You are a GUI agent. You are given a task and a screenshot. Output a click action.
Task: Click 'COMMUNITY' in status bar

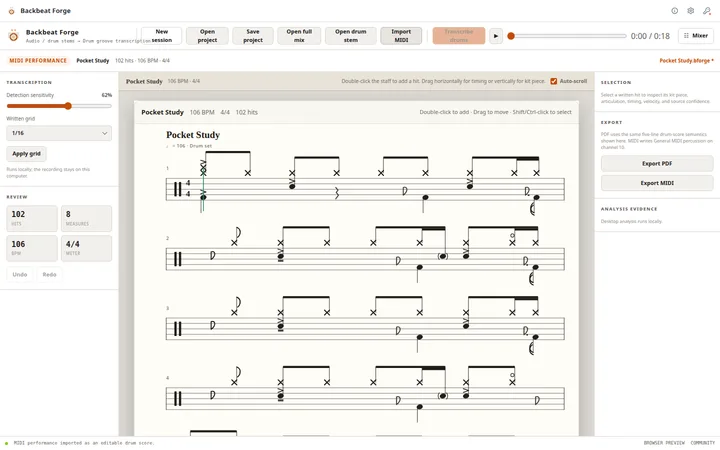703,443
